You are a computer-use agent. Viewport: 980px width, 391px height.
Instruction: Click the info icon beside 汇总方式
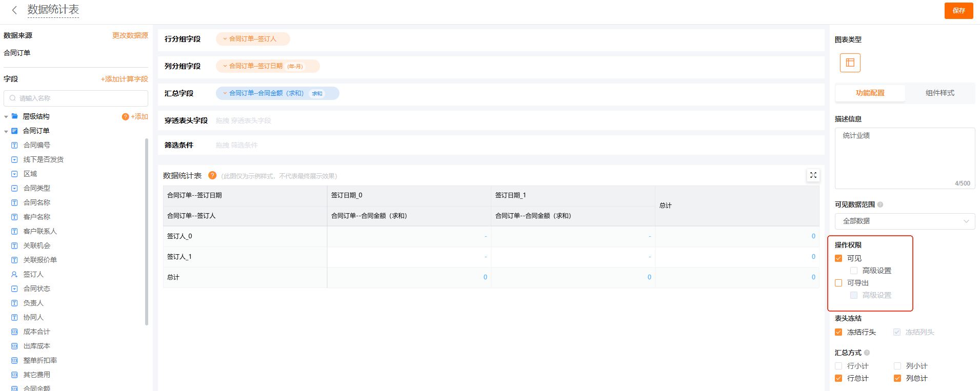[x=867, y=353]
